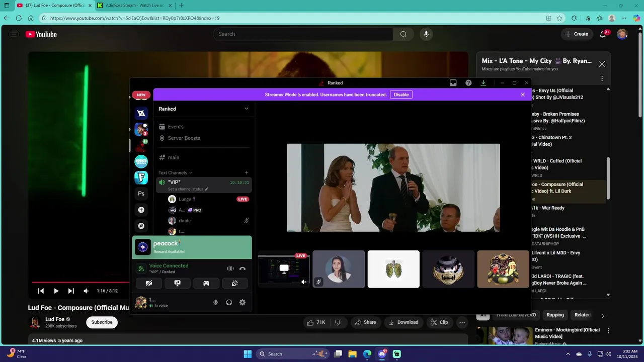Mute the YouTube video volume
The width and height of the screenshot is (644, 362).
point(86,291)
